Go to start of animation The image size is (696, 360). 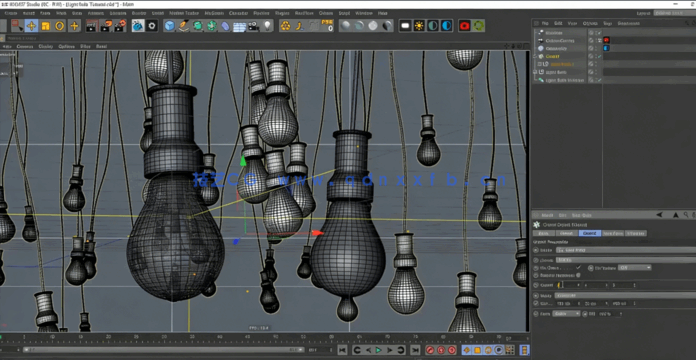click(x=342, y=350)
